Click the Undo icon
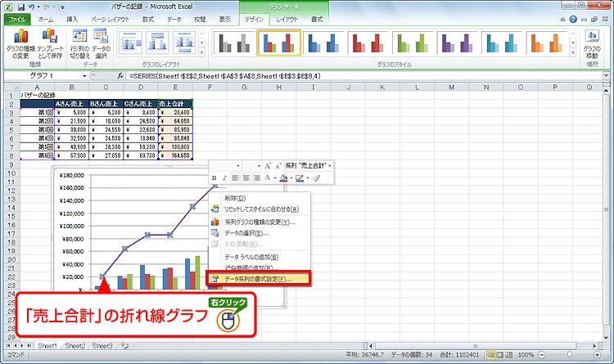Screen dimensions: 614x364 [x=31, y=7]
